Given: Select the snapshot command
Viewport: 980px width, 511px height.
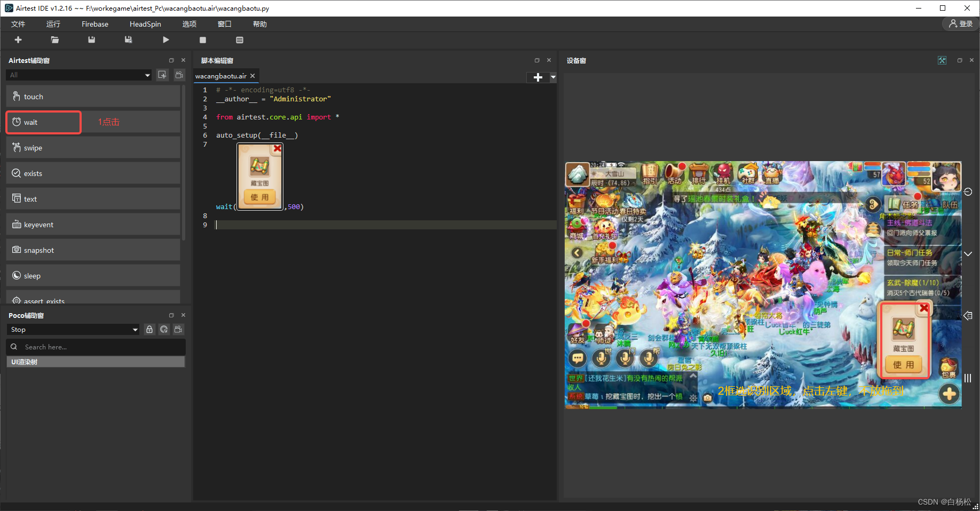Looking at the screenshot, I should tap(93, 250).
